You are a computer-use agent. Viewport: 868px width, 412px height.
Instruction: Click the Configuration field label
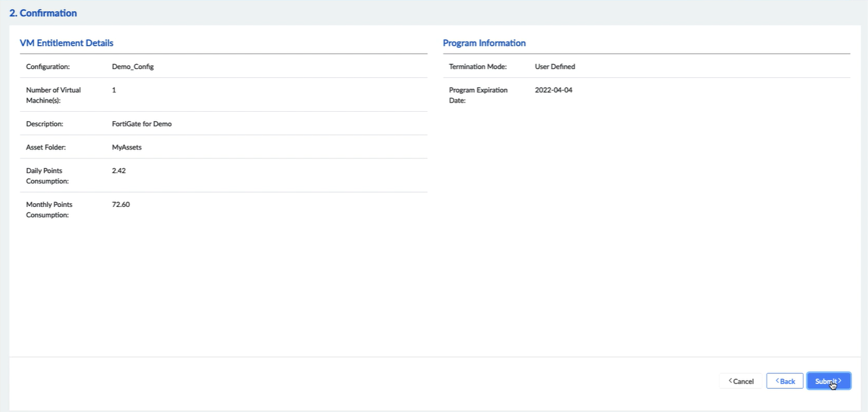(48, 67)
